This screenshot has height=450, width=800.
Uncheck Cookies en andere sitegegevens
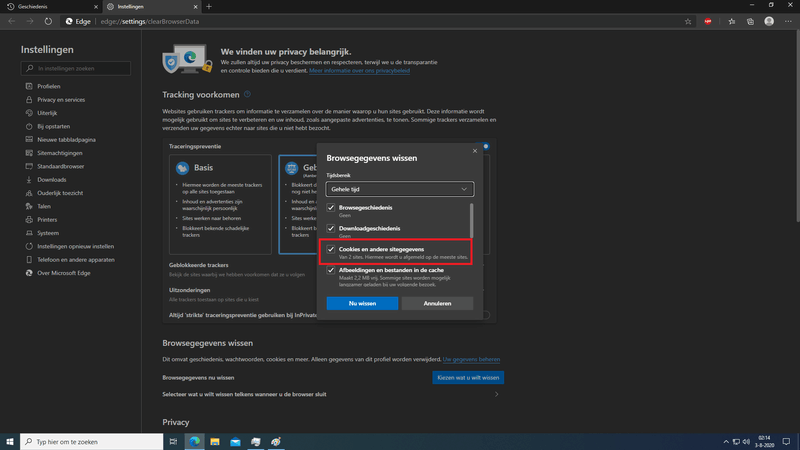[331, 249]
